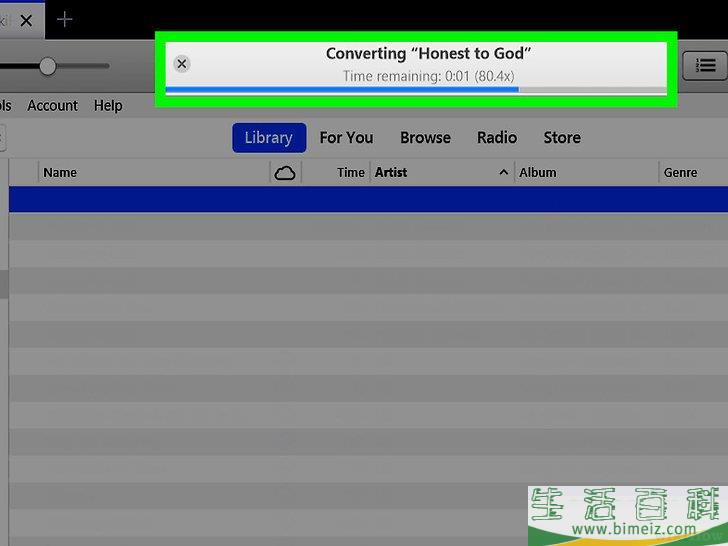Image resolution: width=728 pixels, height=546 pixels.
Task: Open the Account menu
Action: coord(52,106)
